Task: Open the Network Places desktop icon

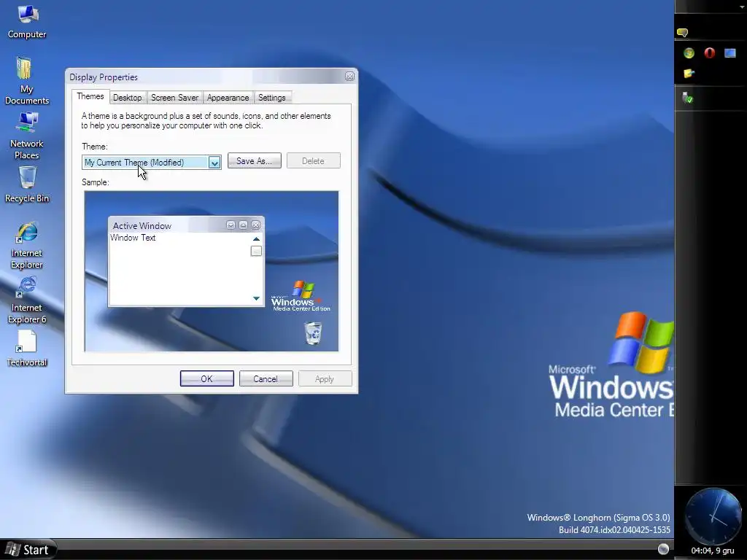Action: pyautogui.click(x=27, y=136)
